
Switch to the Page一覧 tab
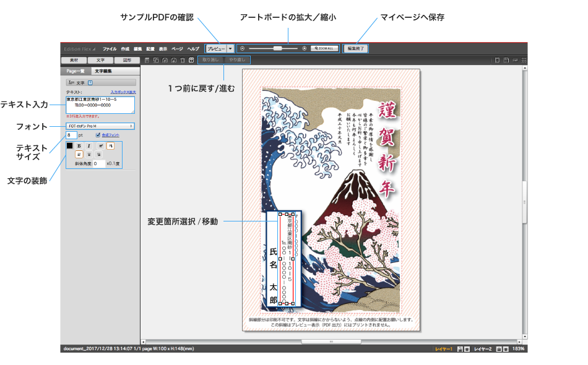tap(75, 71)
